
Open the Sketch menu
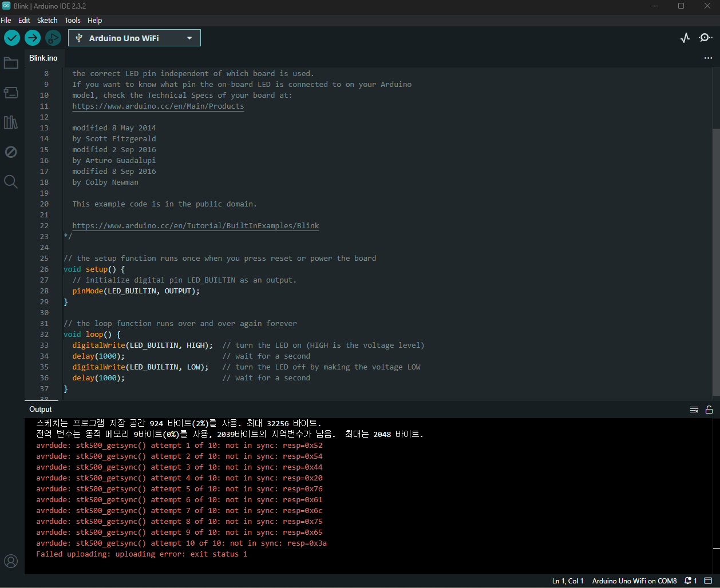click(47, 20)
